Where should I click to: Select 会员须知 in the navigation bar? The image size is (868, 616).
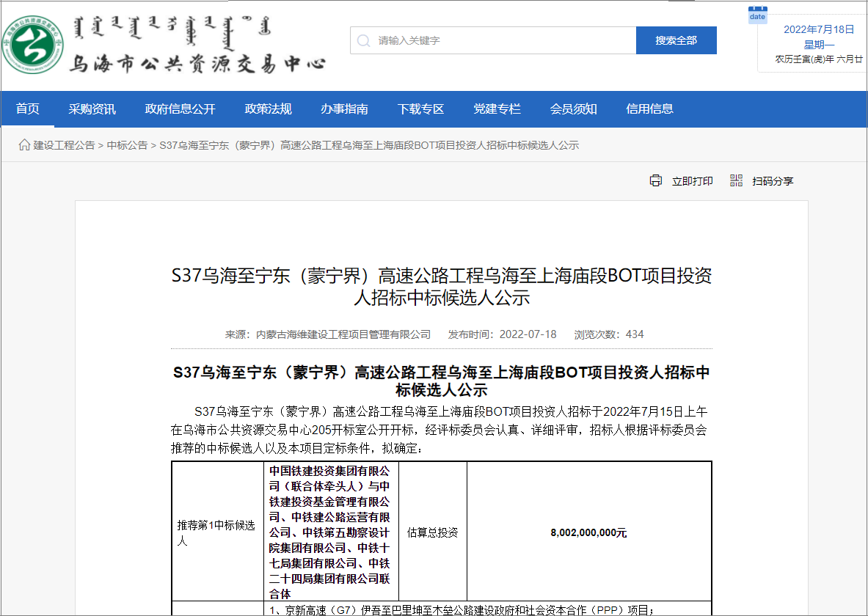574,109
